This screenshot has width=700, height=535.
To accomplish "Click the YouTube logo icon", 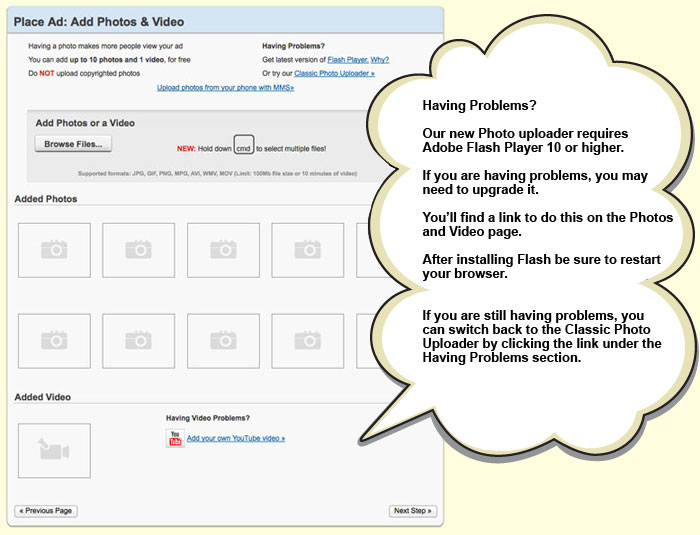I will coord(175,438).
